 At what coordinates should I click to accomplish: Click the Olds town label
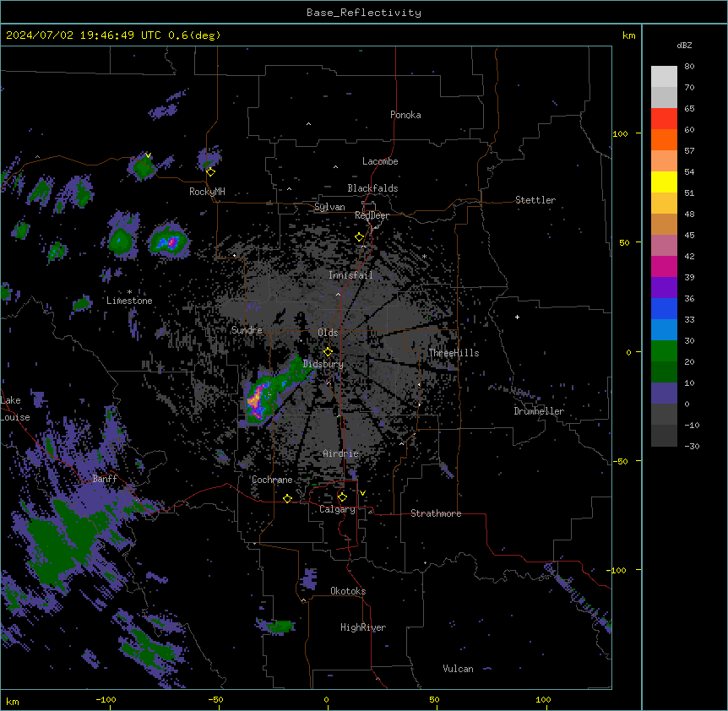pyautogui.click(x=328, y=333)
